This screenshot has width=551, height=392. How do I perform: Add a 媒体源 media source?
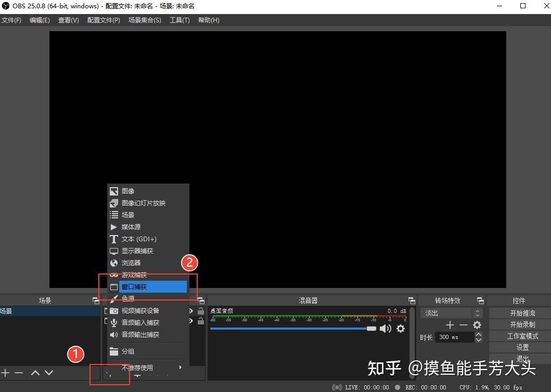click(148, 227)
